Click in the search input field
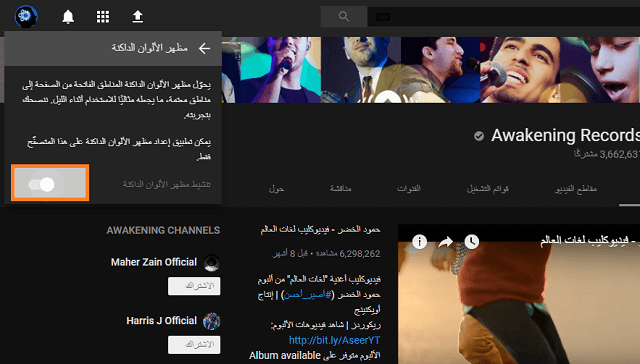Screen dimensions: 640x364 pyautogui.click(x=504, y=17)
